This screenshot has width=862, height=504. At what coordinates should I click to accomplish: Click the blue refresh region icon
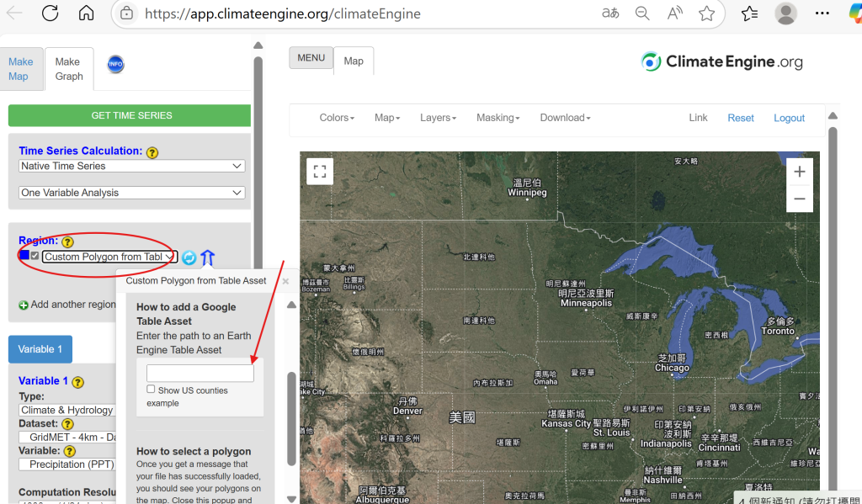pos(189,257)
